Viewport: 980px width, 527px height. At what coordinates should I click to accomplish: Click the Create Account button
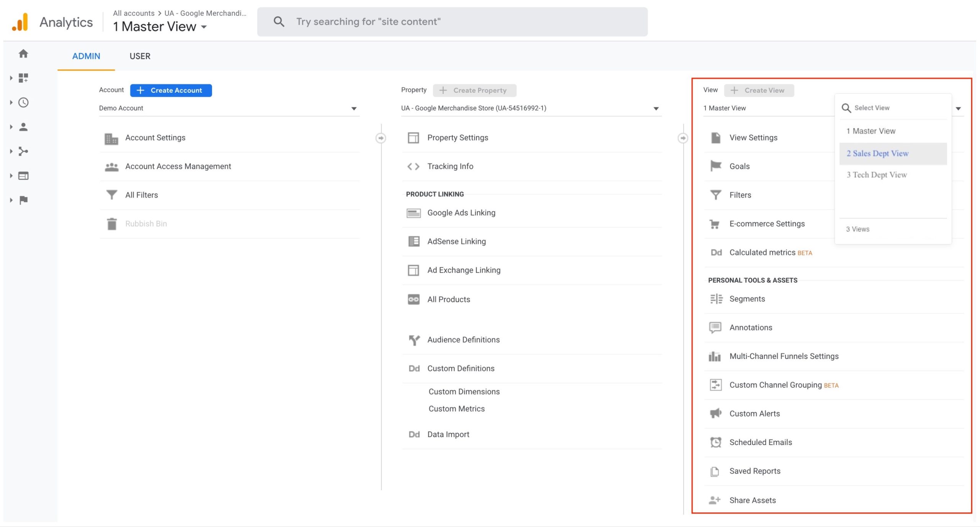(x=171, y=90)
